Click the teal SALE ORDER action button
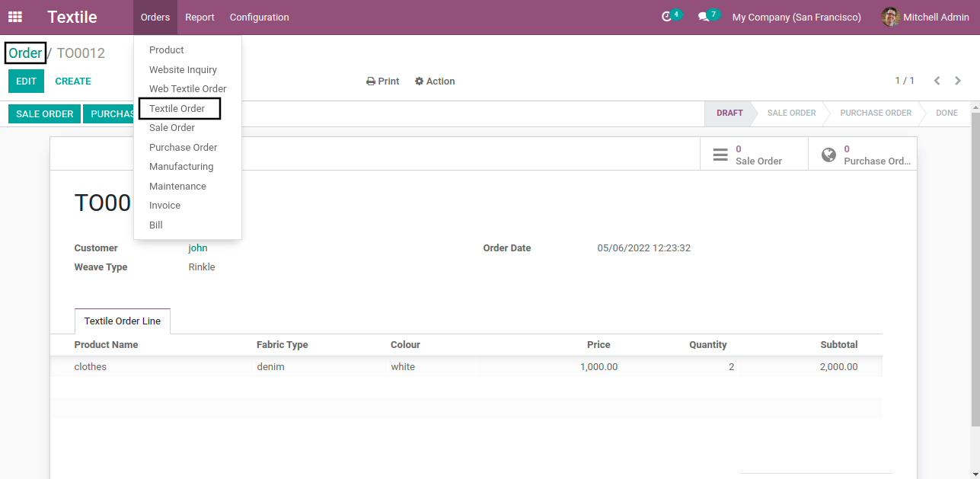The width and height of the screenshot is (980, 479). pos(45,114)
